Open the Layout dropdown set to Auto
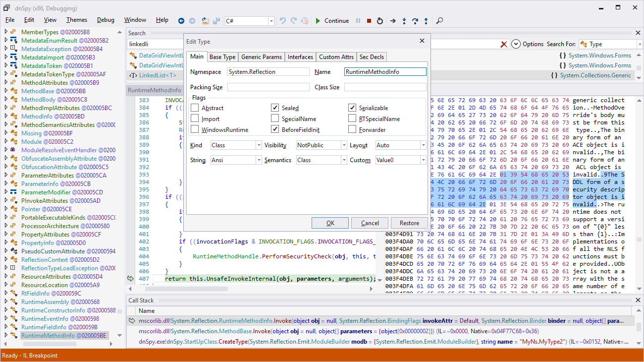The width and height of the screenshot is (644, 362). (400, 145)
